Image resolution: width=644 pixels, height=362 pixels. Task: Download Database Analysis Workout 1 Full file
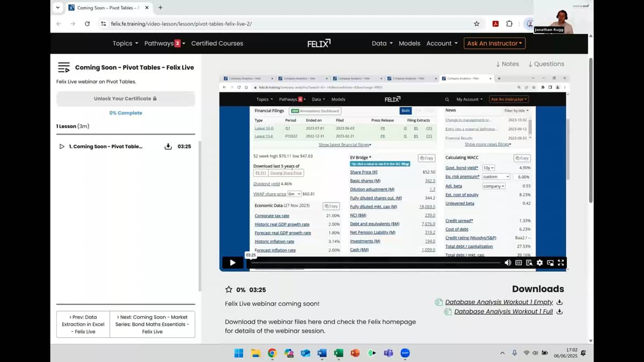(503, 312)
